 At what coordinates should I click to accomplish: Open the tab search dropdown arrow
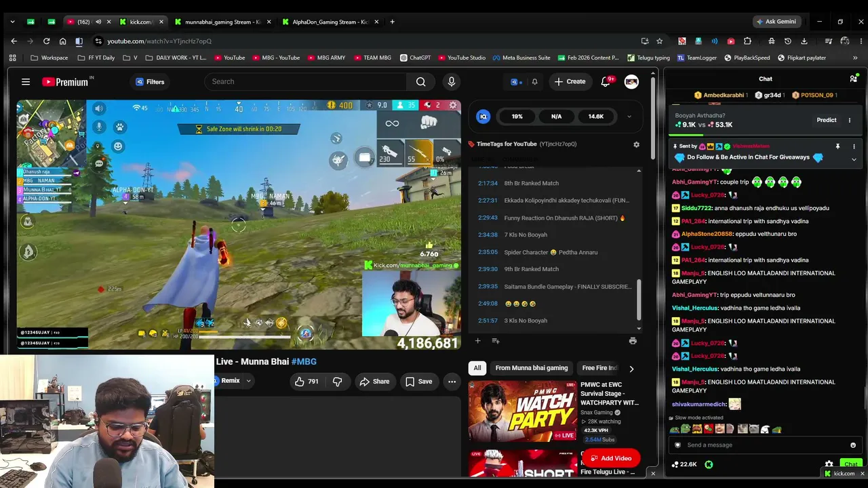coord(12,22)
